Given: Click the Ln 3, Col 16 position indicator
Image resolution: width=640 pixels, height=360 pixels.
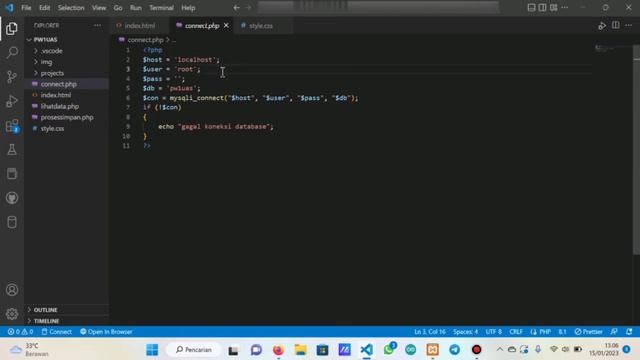Looking at the screenshot, I should (x=430, y=332).
